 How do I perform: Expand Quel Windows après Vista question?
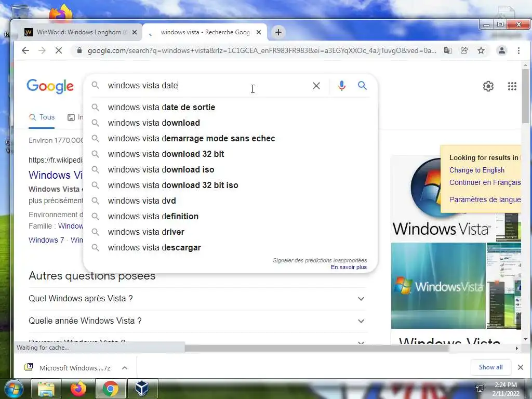point(197,299)
